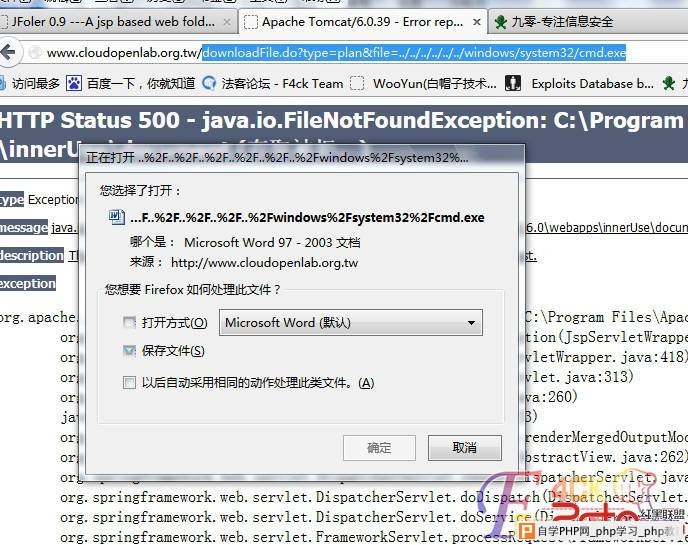Expand the Microsoft Word (默认) application dropdown
Screen dimensions: 688x545
coord(351,323)
